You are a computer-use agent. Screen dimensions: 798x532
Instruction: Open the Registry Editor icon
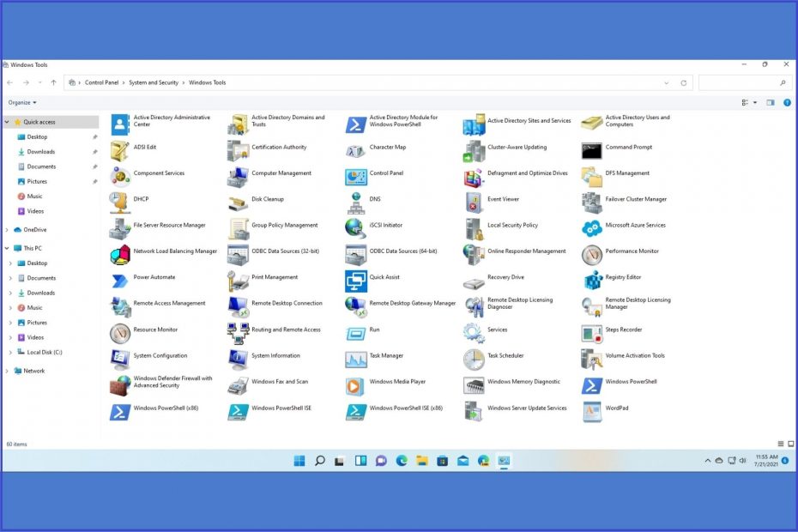[593, 278]
